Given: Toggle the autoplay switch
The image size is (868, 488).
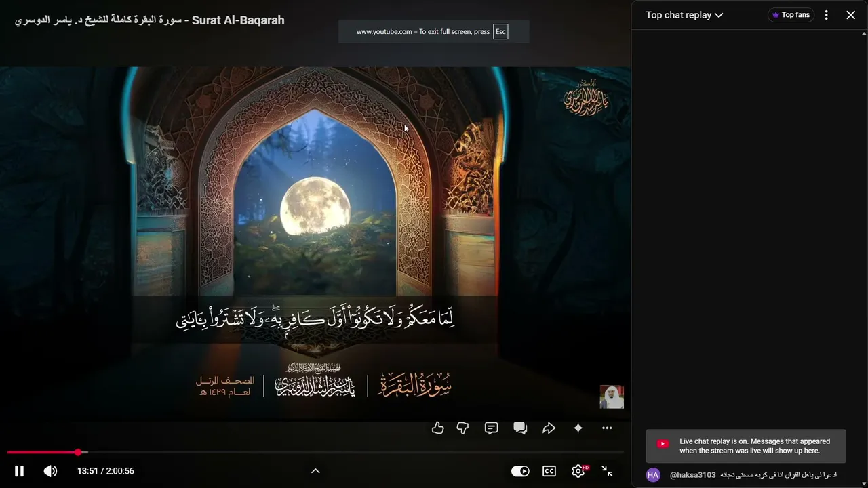Looking at the screenshot, I should click(520, 471).
